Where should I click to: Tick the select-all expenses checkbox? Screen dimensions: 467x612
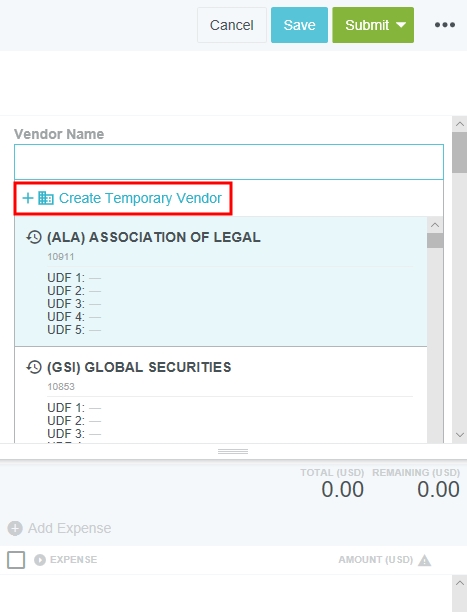coord(16,560)
